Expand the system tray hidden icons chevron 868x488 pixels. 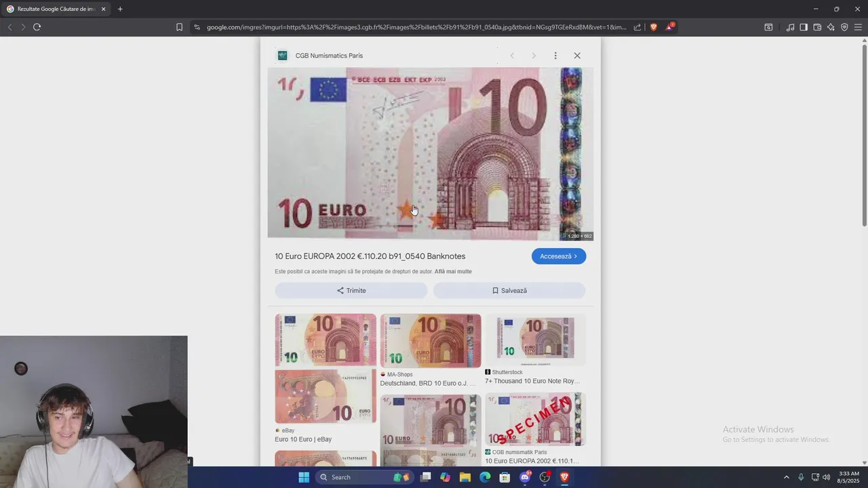tap(787, 477)
